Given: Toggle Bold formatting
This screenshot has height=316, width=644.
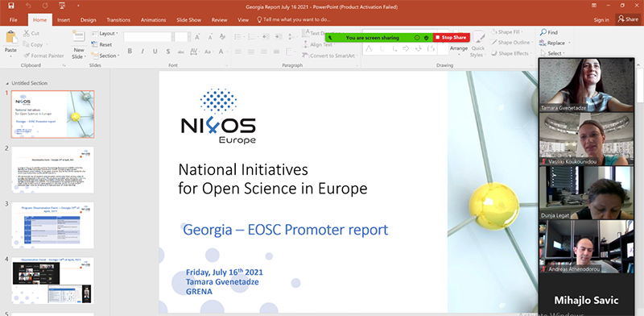Looking at the screenshot, I should 130,52.
